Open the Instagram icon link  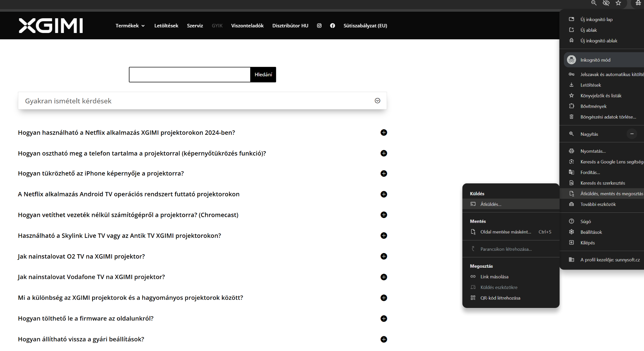(319, 26)
